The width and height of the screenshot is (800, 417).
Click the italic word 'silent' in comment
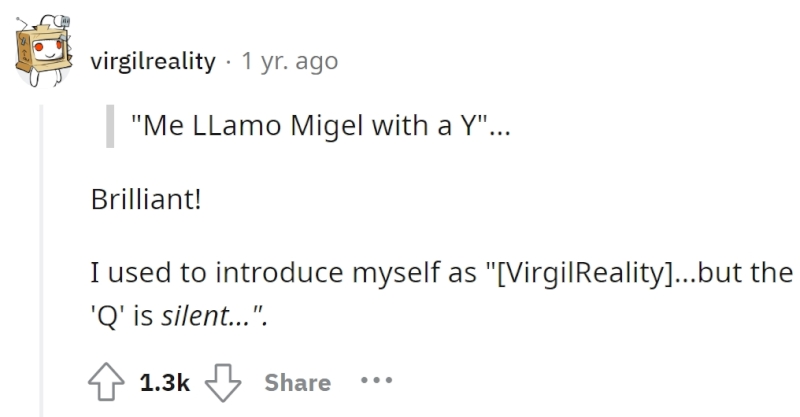tap(195, 315)
